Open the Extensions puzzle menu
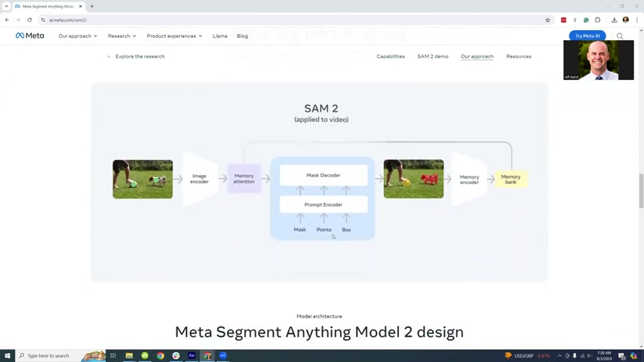 [x=597, y=20]
